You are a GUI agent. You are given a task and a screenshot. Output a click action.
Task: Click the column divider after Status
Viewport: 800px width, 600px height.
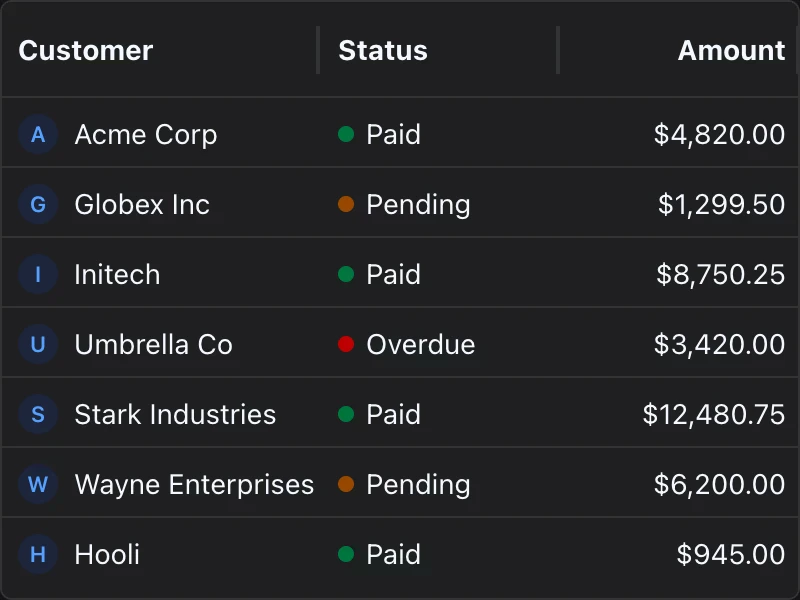pyautogui.click(x=558, y=51)
